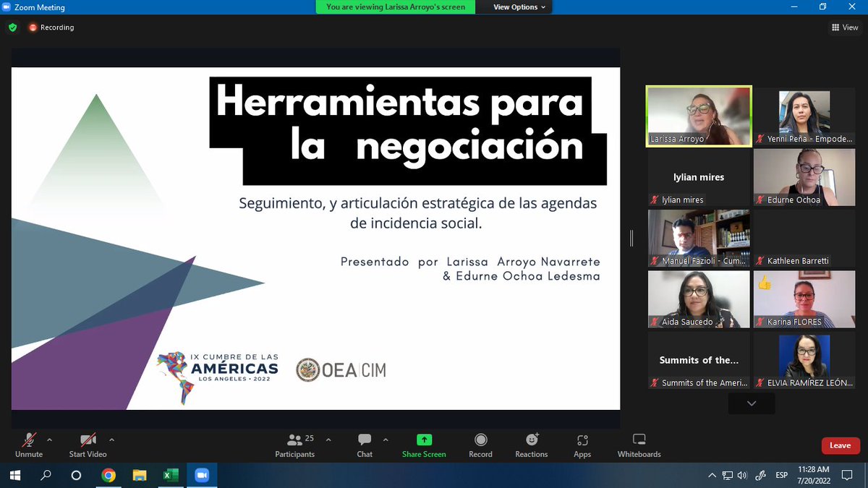Viewport: 868px width, 488px height.
Task: Select Yenni Peña video thumbnail
Action: (x=804, y=116)
